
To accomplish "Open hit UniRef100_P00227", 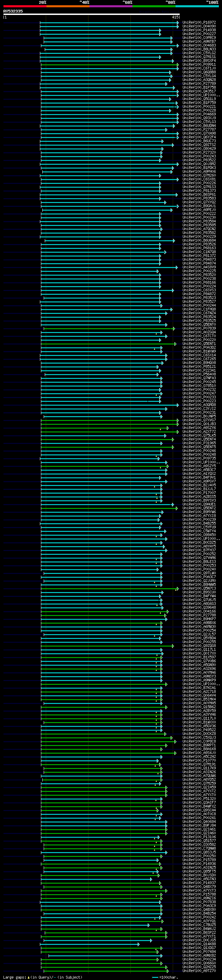I will point(199,34).
